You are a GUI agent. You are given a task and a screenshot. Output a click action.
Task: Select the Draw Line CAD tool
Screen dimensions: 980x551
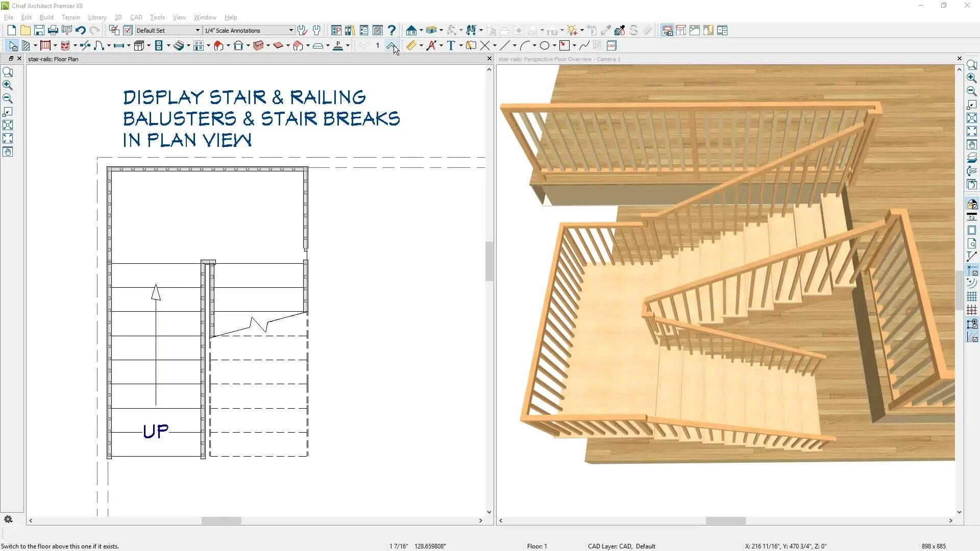(x=504, y=46)
